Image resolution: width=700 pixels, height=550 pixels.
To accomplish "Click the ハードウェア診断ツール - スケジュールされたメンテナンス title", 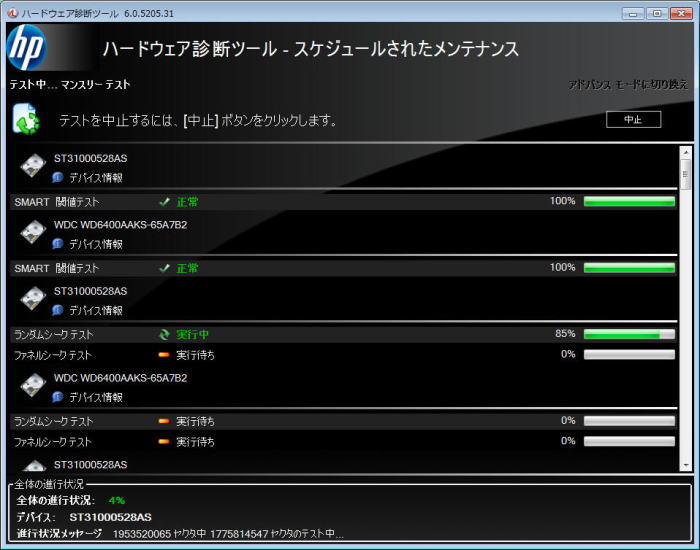I will [311, 48].
